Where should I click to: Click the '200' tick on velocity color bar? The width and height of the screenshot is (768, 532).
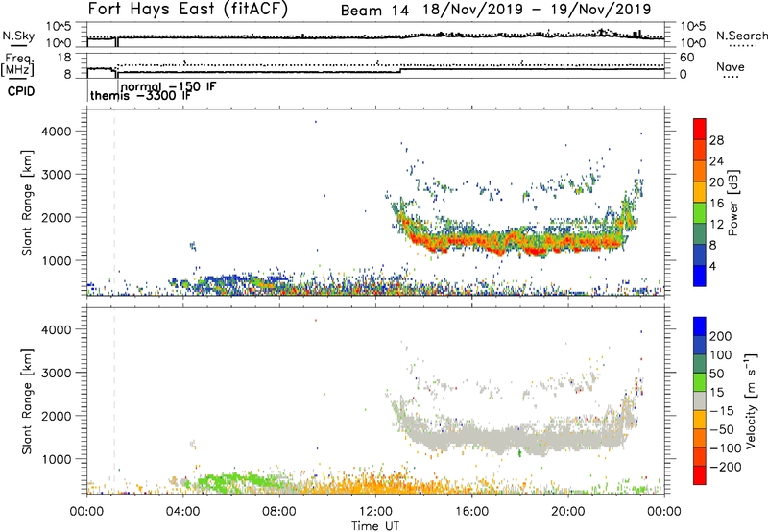tap(721, 336)
